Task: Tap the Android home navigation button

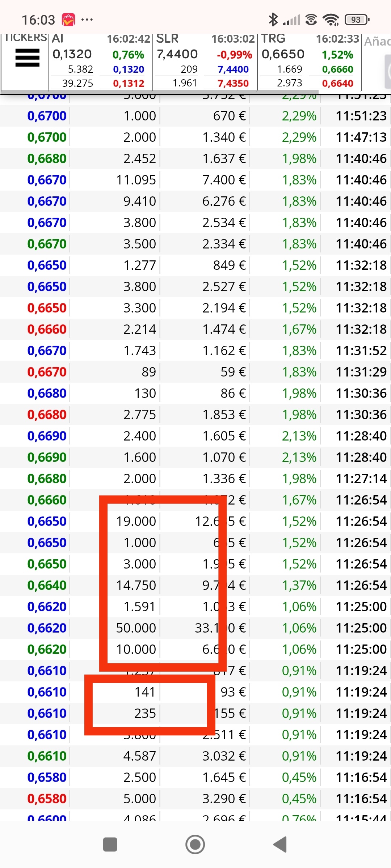Action: [195, 844]
